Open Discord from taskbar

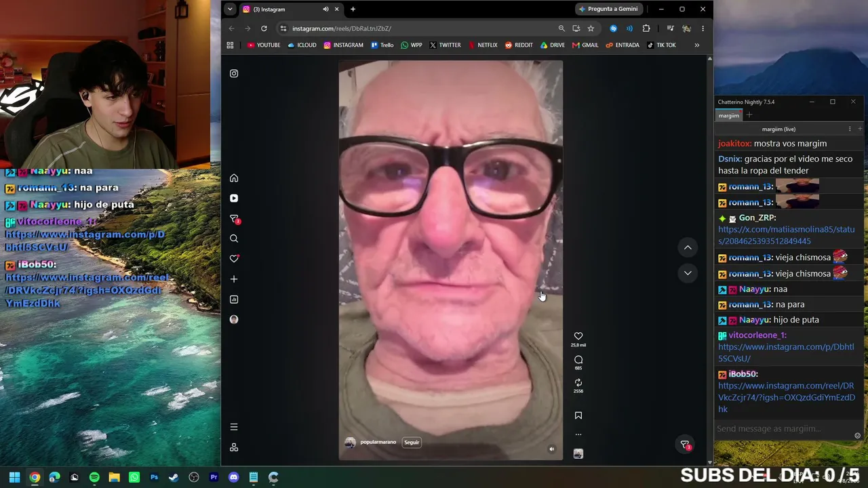tap(234, 477)
